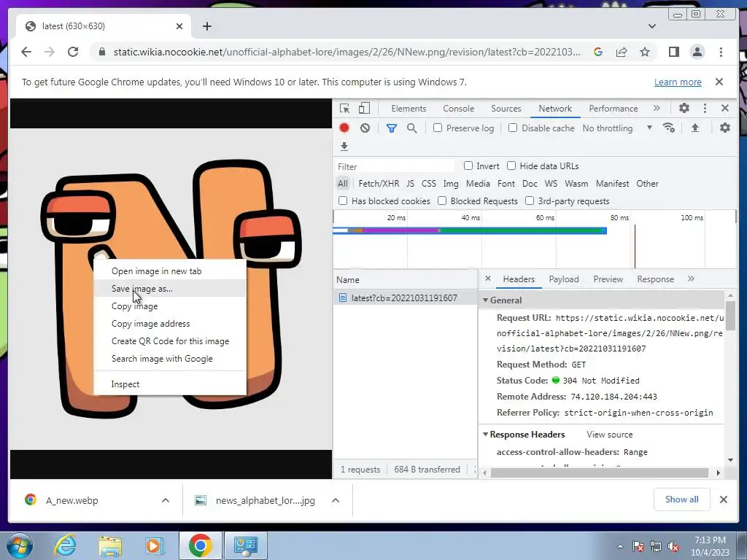The height and width of the screenshot is (560, 747).
Task: Open the tab search dropdown chevron
Action: click(652, 26)
